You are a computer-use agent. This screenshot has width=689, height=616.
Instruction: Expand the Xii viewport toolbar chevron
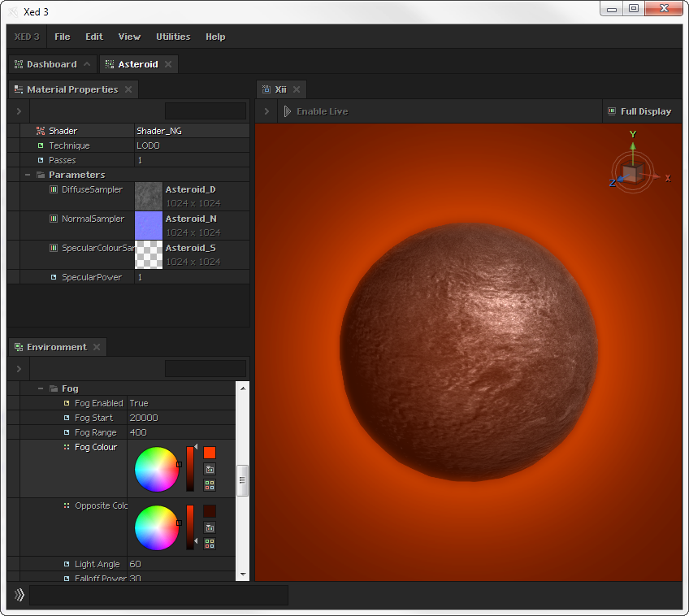pos(266,111)
